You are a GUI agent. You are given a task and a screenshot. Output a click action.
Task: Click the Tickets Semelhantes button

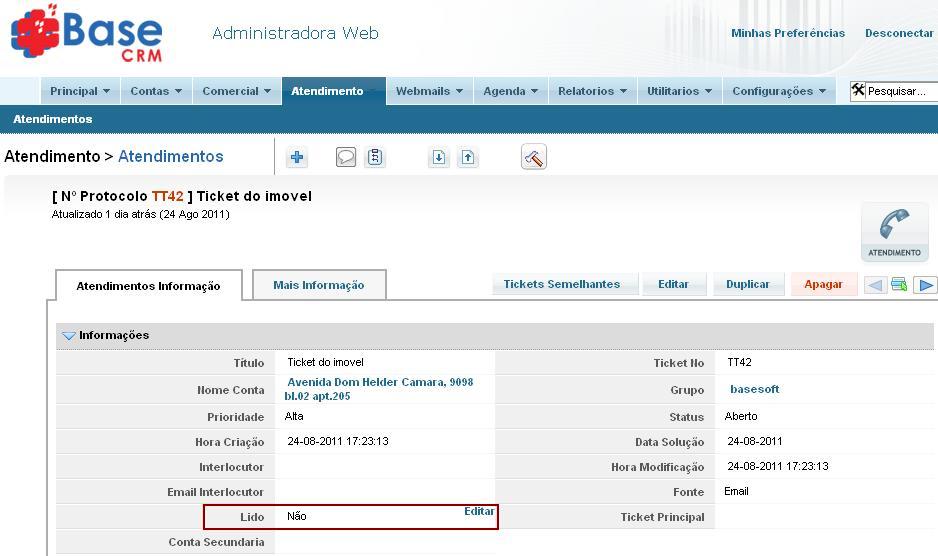coord(561,284)
